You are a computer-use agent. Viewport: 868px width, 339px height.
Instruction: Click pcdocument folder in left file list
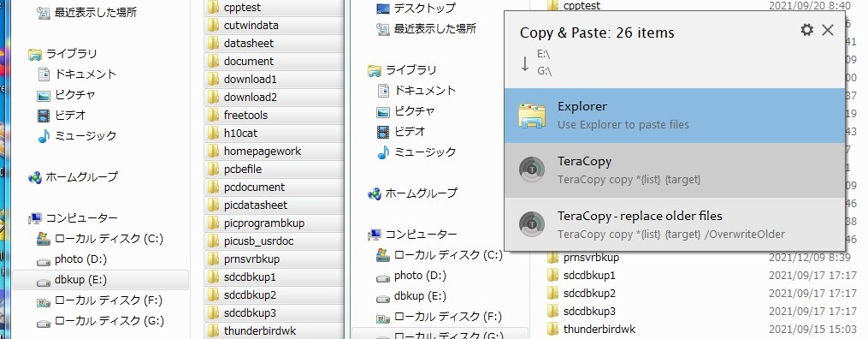point(274,187)
